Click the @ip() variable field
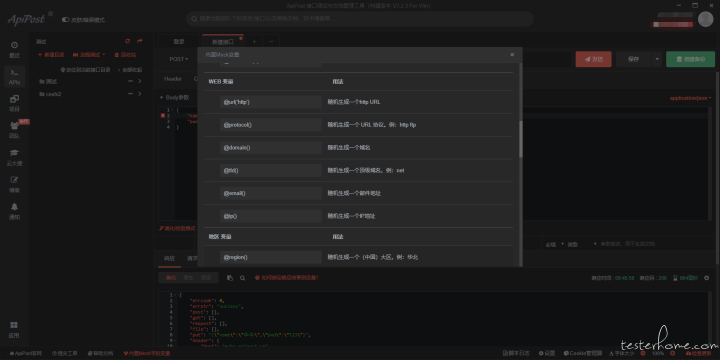Image resolution: width=720 pixels, height=360 pixels. click(271, 216)
